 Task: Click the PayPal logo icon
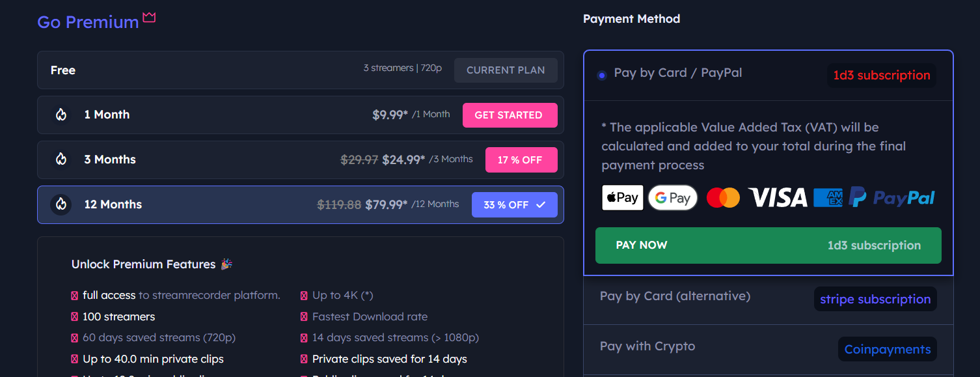click(x=892, y=197)
